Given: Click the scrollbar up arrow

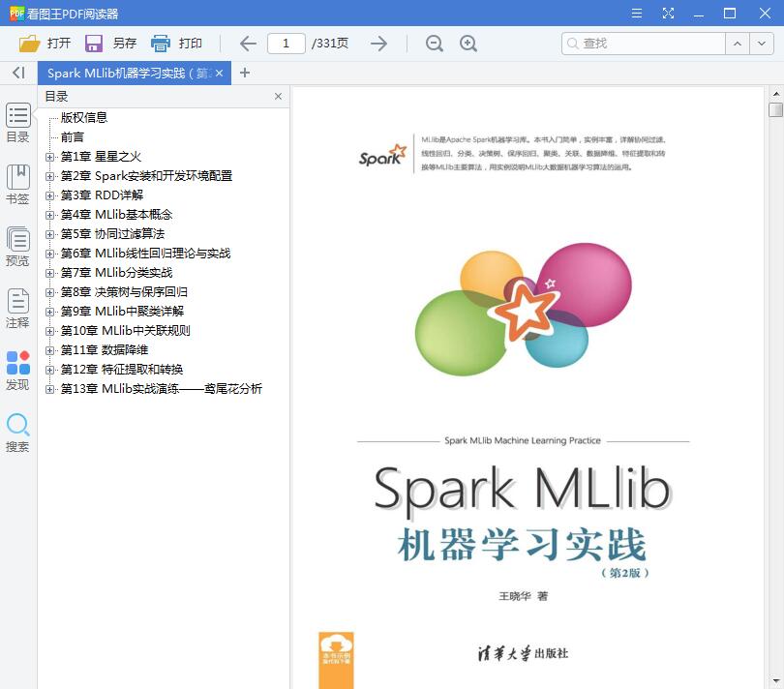Looking at the screenshot, I should tap(775, 94).
